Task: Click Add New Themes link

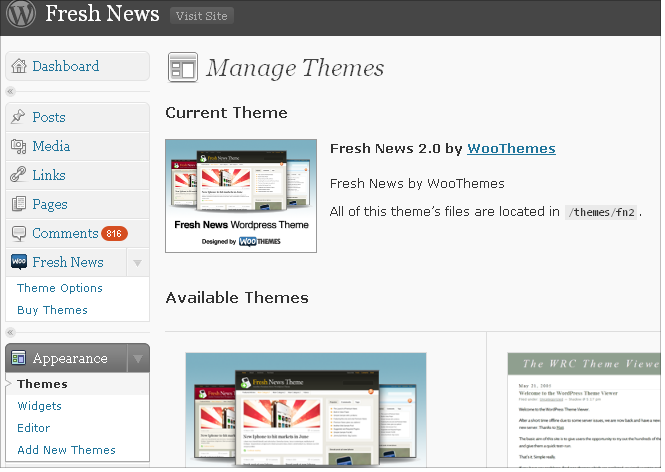Action: (x=66, y=450)
